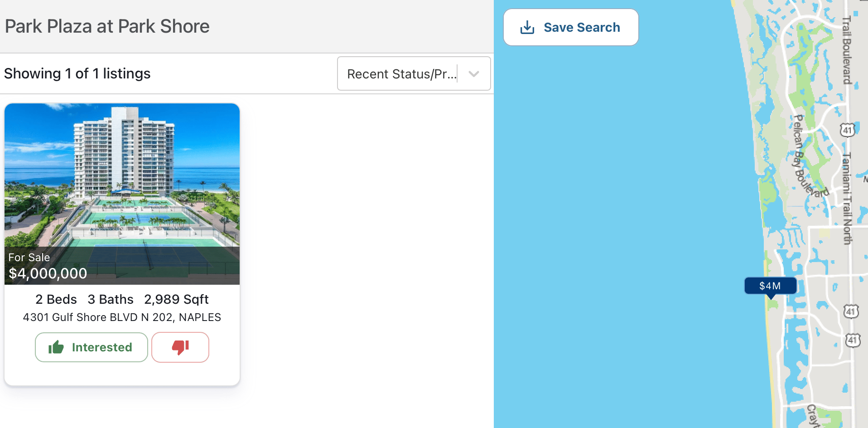Click the download icon in Save Search
The width and height of the screenshot is (868, 428).
[527, 28]
